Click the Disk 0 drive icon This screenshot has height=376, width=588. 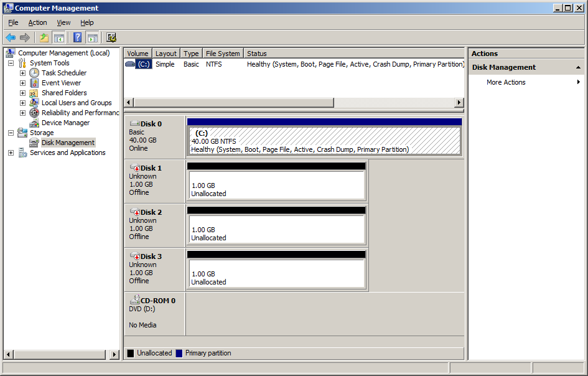coord(134,123)
